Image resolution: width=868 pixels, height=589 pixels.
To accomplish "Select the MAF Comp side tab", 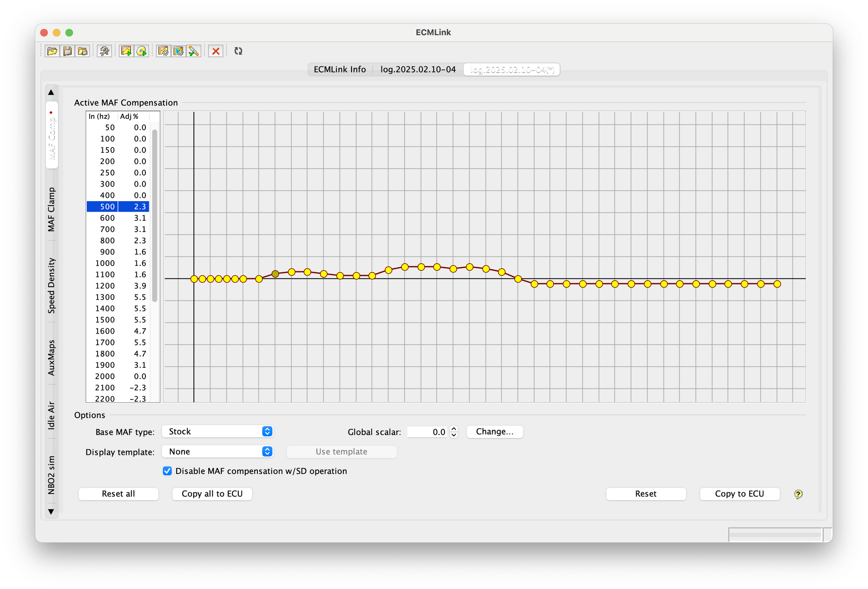I will point(52,136).
